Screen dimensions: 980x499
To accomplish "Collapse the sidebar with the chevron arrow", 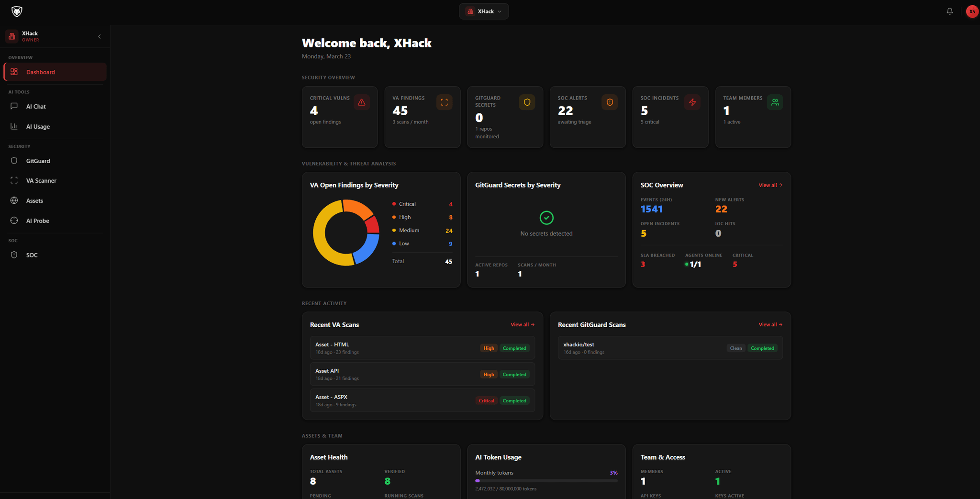I will 100,36.
